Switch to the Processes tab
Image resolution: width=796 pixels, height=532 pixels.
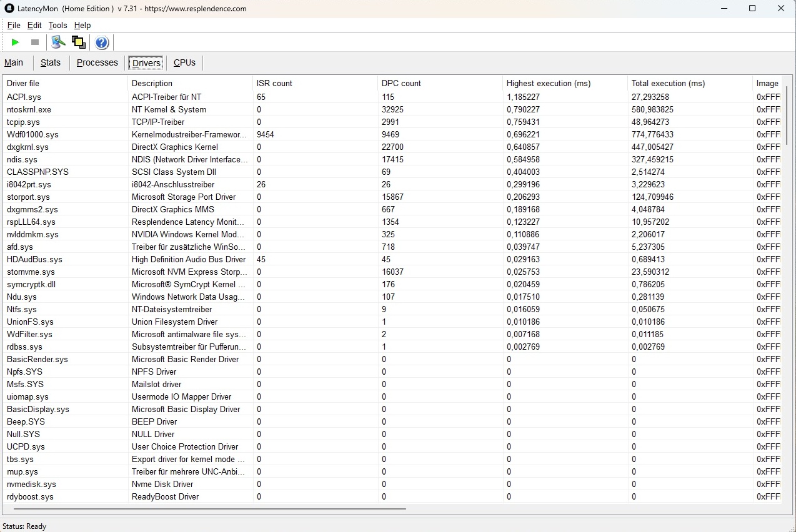[97, 62]
